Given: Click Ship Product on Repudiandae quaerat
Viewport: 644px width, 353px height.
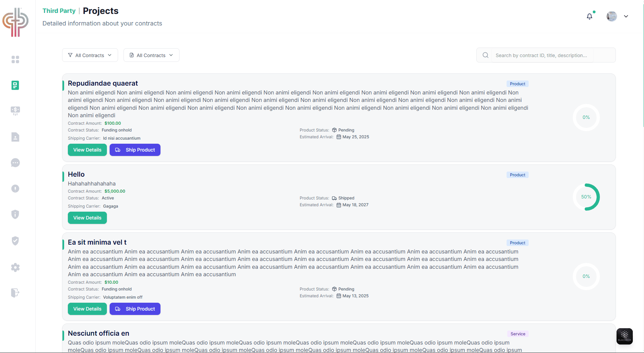Looking at the screenshot, I should click(135, 150).
